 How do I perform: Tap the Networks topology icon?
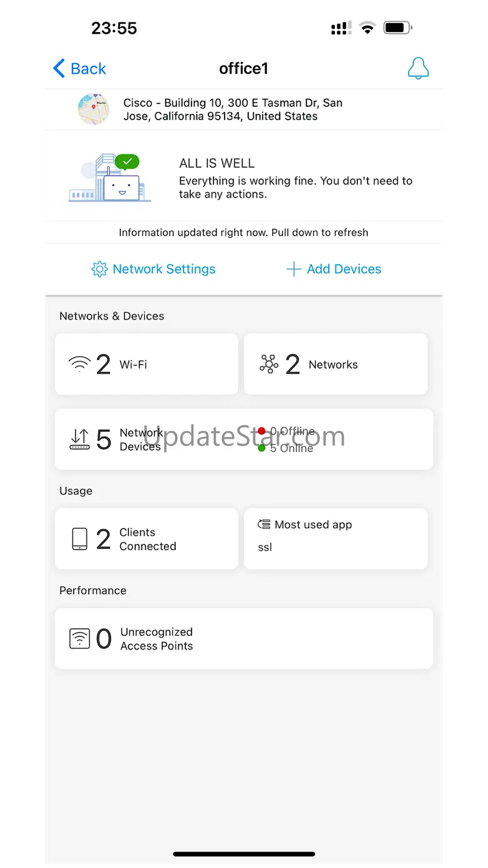coord(269,364)
